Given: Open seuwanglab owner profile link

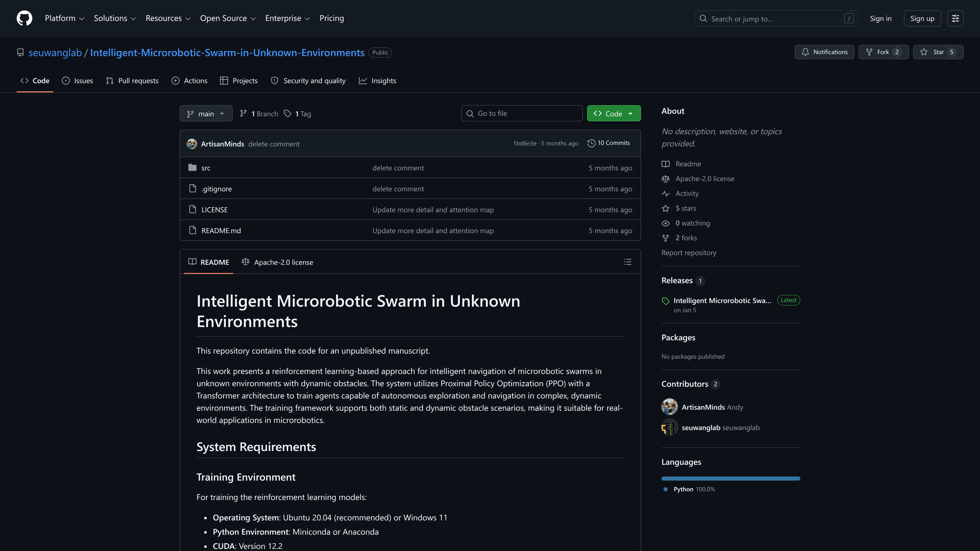Looking at the screenshot, I should [x=55, y=53].
